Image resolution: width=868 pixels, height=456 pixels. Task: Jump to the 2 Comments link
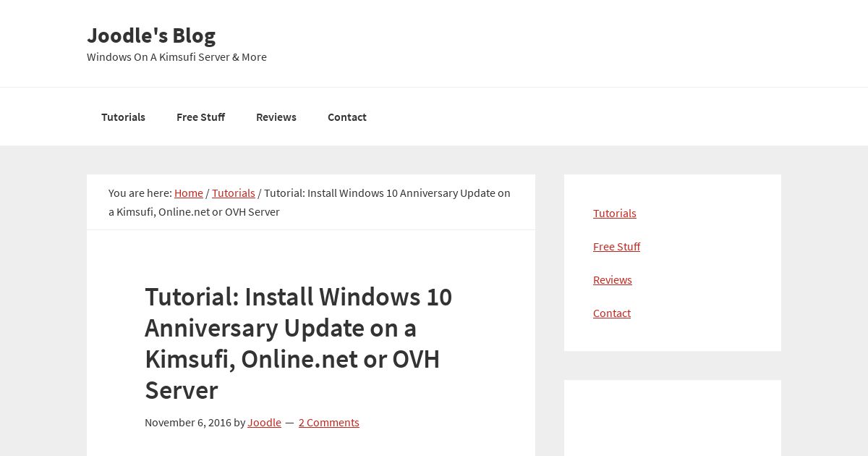point(329,422)
